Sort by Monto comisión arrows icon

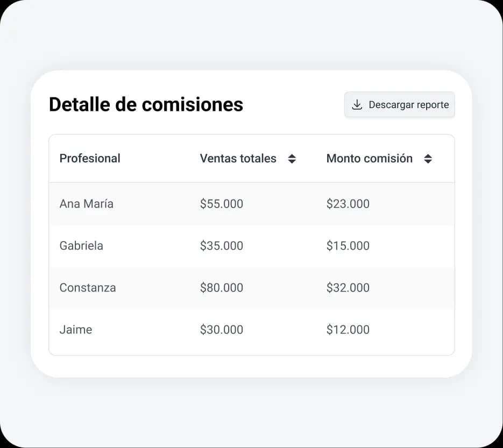pos(428,159)
